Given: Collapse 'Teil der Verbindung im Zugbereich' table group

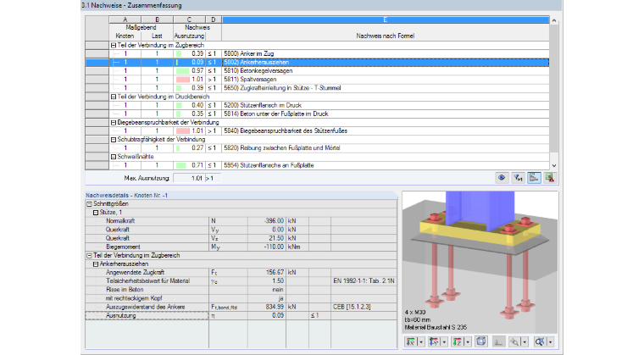Looking at the screenshot, I should 114,45.
